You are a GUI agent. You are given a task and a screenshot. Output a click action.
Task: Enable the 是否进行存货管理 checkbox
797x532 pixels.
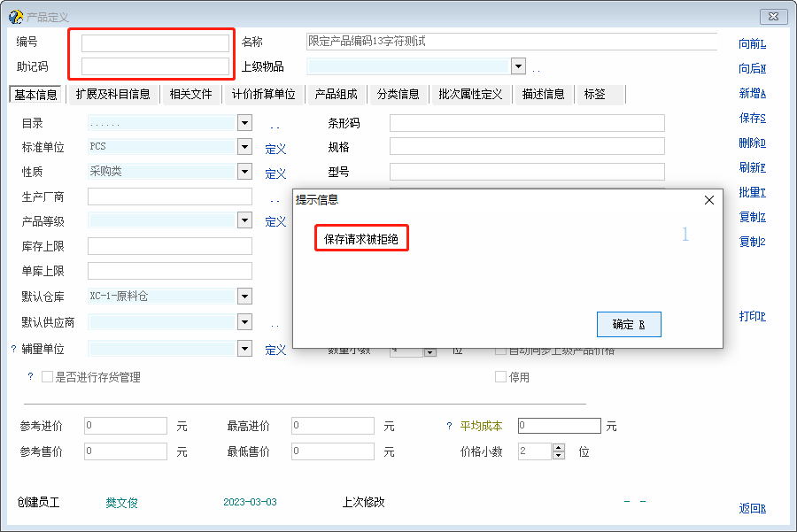point(48,377)
